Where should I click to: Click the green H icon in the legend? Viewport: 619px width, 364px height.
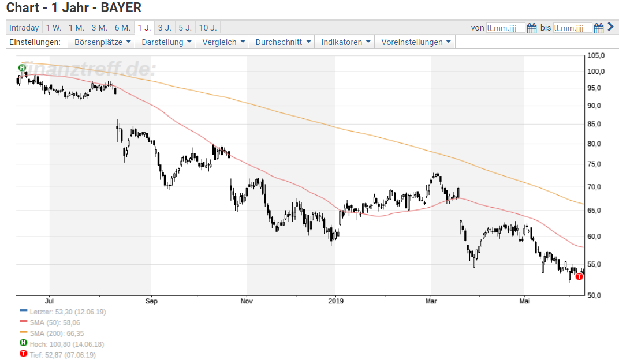pyautogui.click(x=23, y=343)
